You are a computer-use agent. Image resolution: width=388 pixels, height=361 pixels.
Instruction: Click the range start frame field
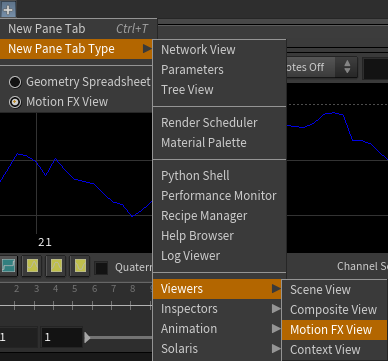[x=61, y=338]
